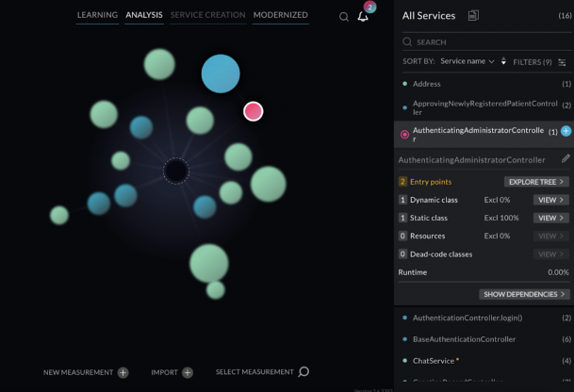The height and width of the screenshot is (392, 574).
Task: Click the document icon beside All Services
Action: (x=473, y=16)
